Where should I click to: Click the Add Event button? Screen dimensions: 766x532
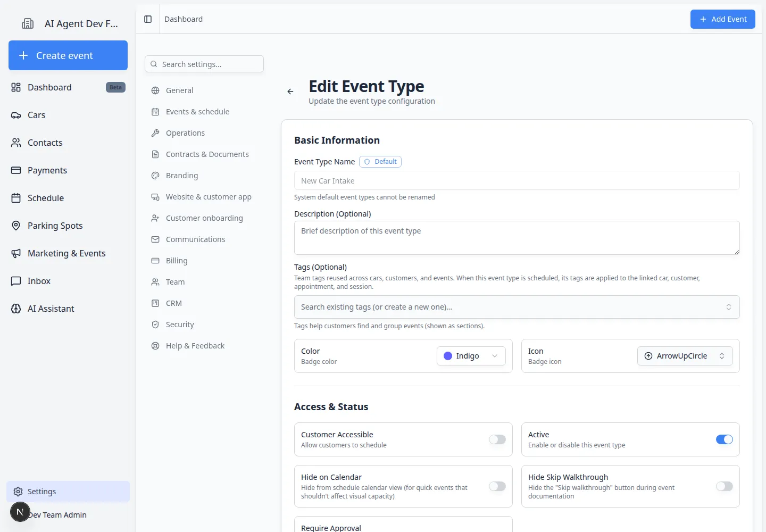tap(723, 19)
